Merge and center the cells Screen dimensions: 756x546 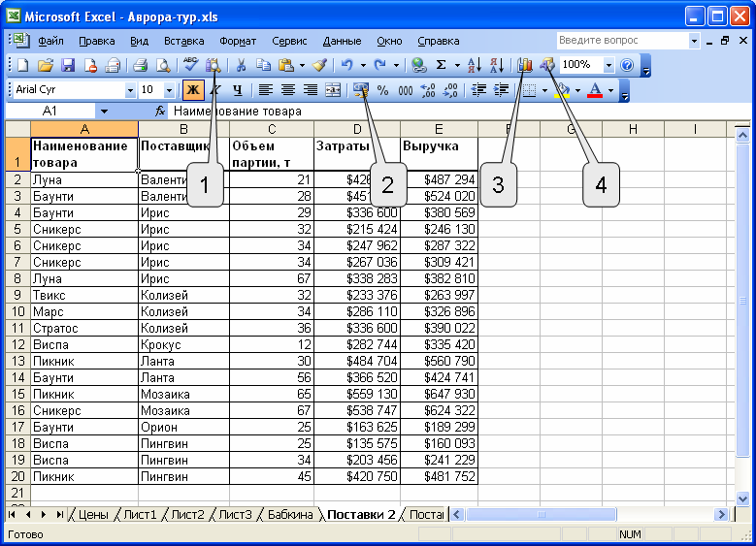(x=333, y=90)
